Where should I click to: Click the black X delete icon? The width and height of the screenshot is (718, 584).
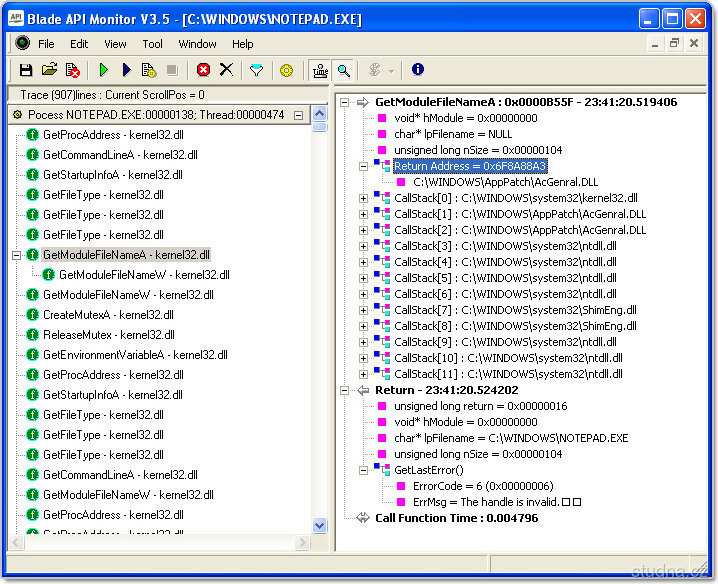click(x=226, y=70)
